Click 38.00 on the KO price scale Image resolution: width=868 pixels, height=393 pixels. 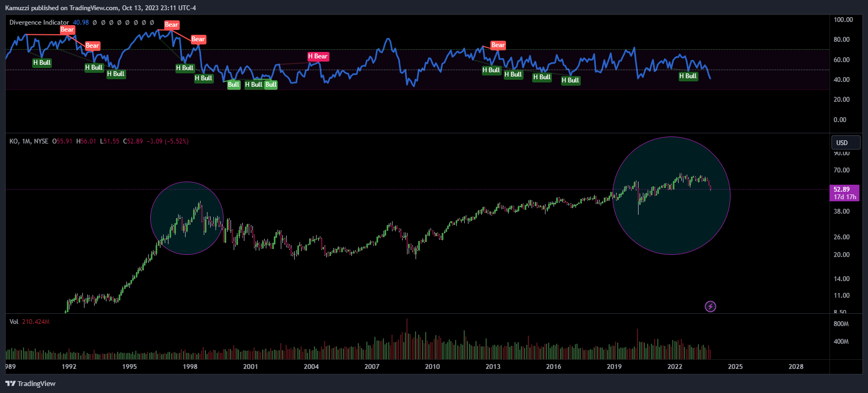click(842, 211)
